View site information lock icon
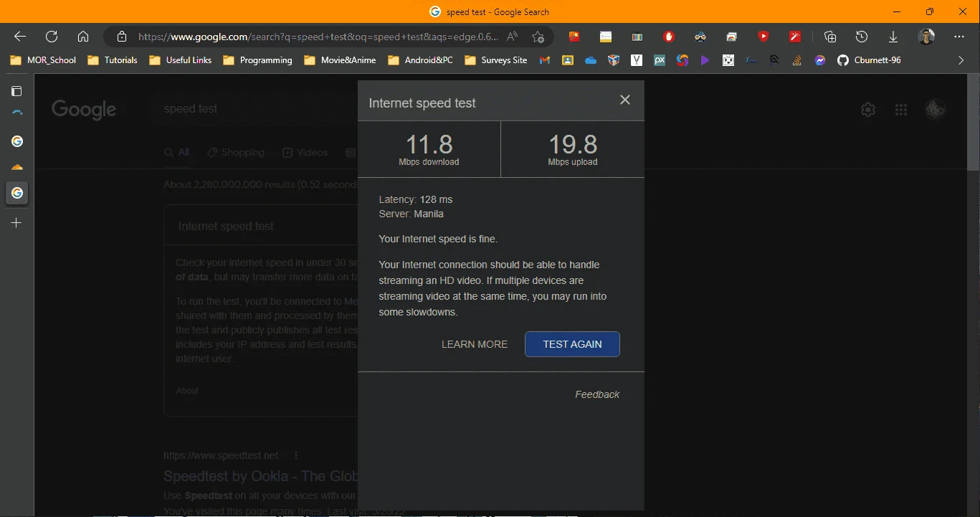The width and height of the screenshot is (980, 517). 122,37
